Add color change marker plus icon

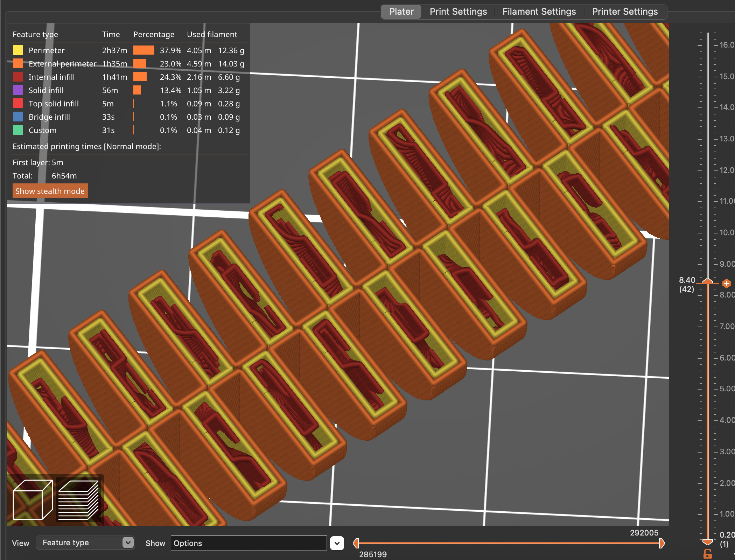click(x=726, y=283)
